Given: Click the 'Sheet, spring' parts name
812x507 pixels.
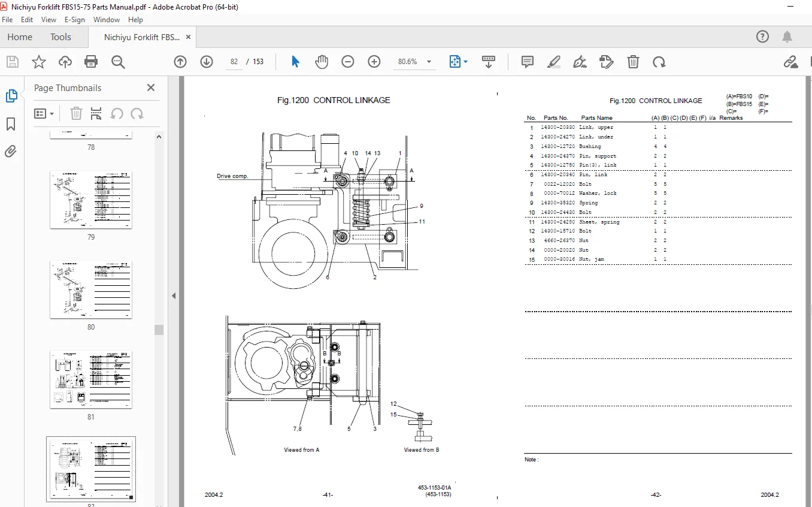Looking at the screenshot, I should point(599,222).
